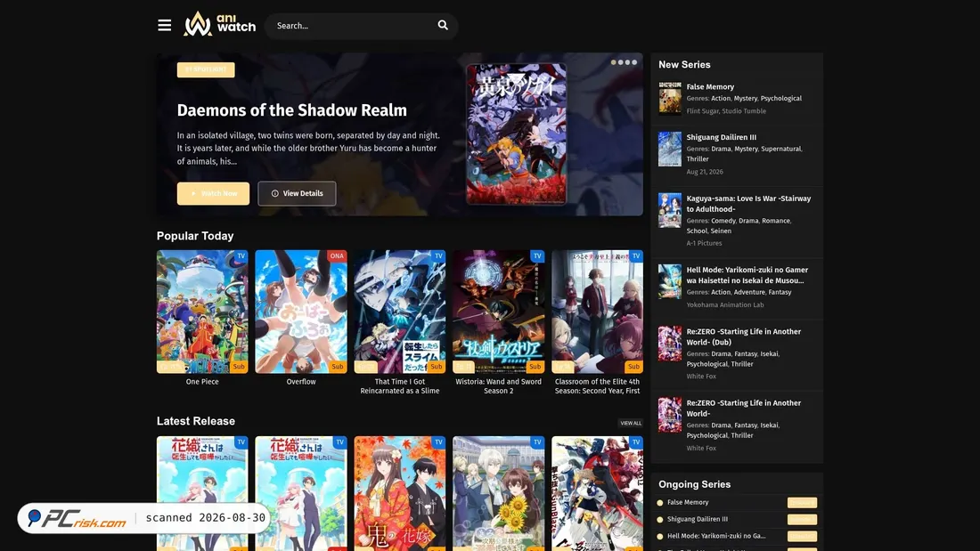
Task: Click the One Piece poster thumbnail
Action: (x=202, y=312)
